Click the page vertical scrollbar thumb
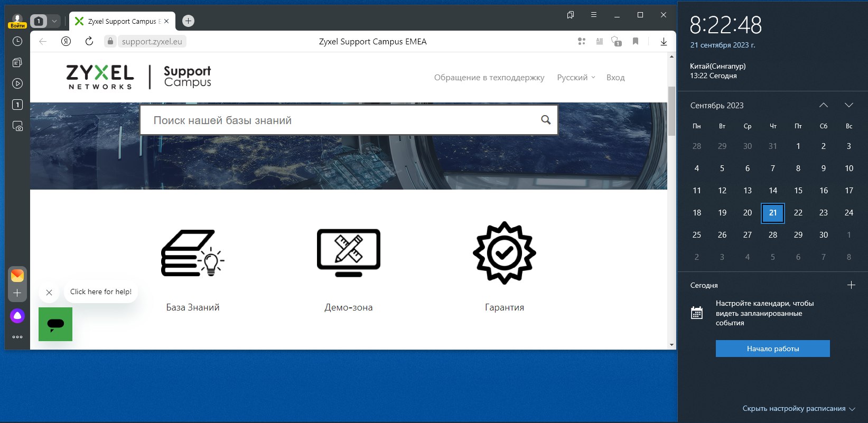868x423 pixels. tap(672, 111)
